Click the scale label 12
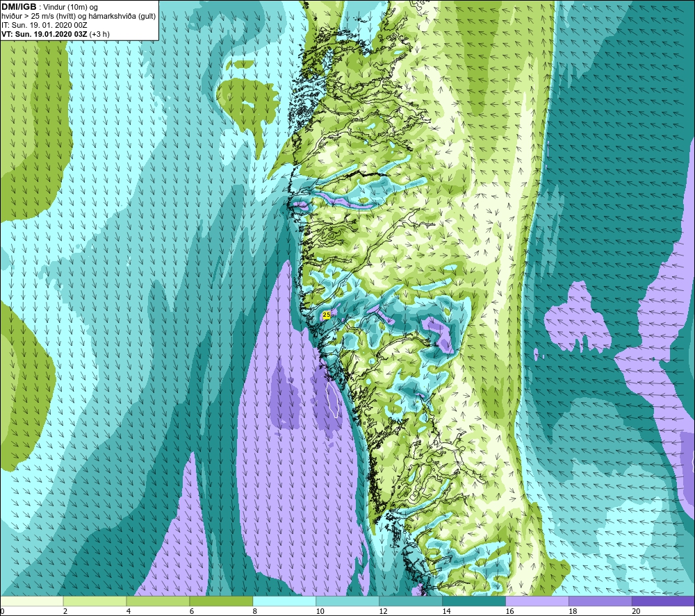This screenshot has width=695, height=616. point(383,612)
